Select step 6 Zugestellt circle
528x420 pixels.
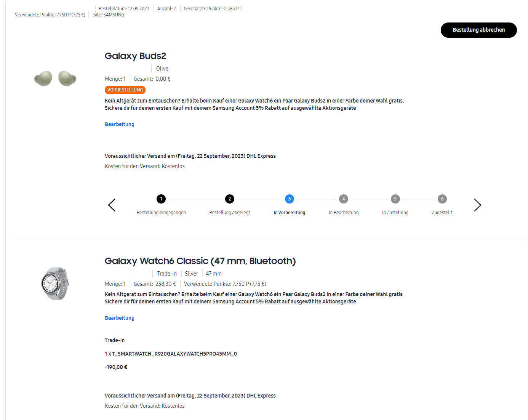[x=442, y=199]
